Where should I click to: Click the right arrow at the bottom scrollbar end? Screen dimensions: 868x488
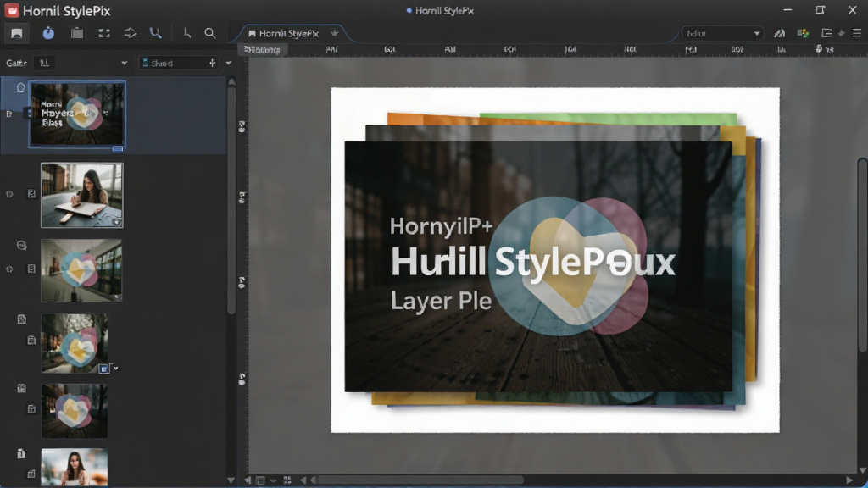point(849,480)
